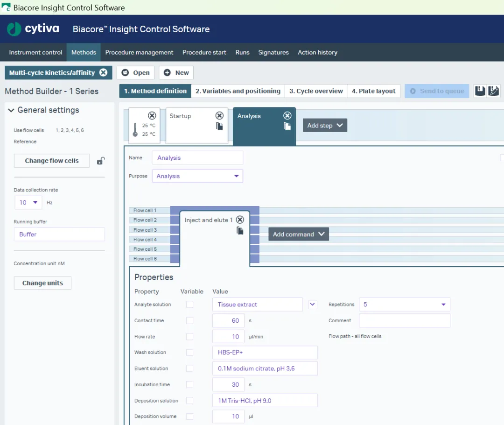The height and width of the screenshot is (425, 504).
Task: Click the Running buffer input field
Action: click(x=59, y=234)
